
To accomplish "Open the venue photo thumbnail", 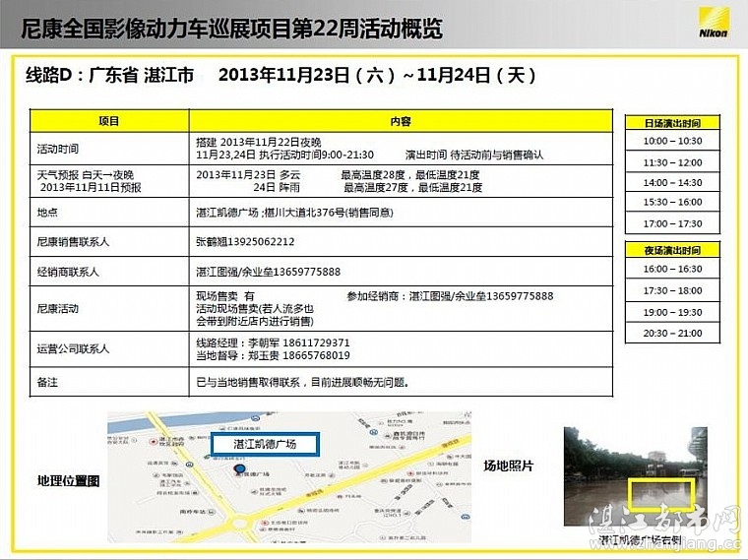I will click(633, 480).
